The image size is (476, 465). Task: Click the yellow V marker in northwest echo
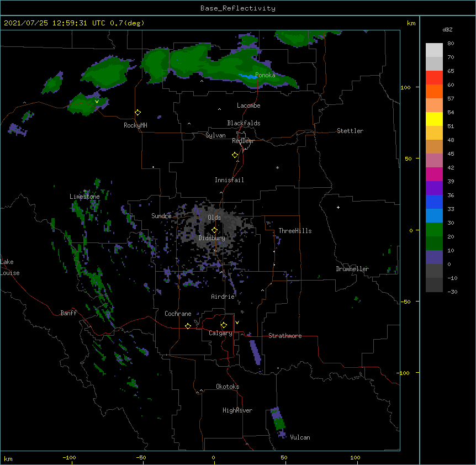click(97, 102)
